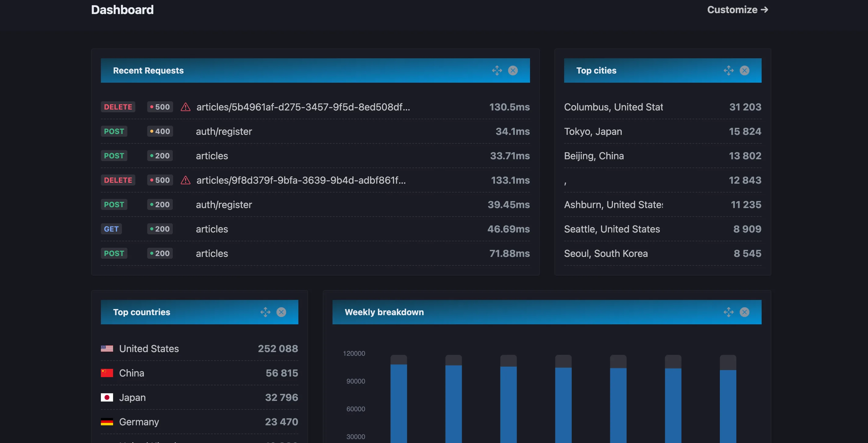Close the Recent Requests widget
Image resolution: width=868 pixels, height=443 pixels.
tap(513, 70)
